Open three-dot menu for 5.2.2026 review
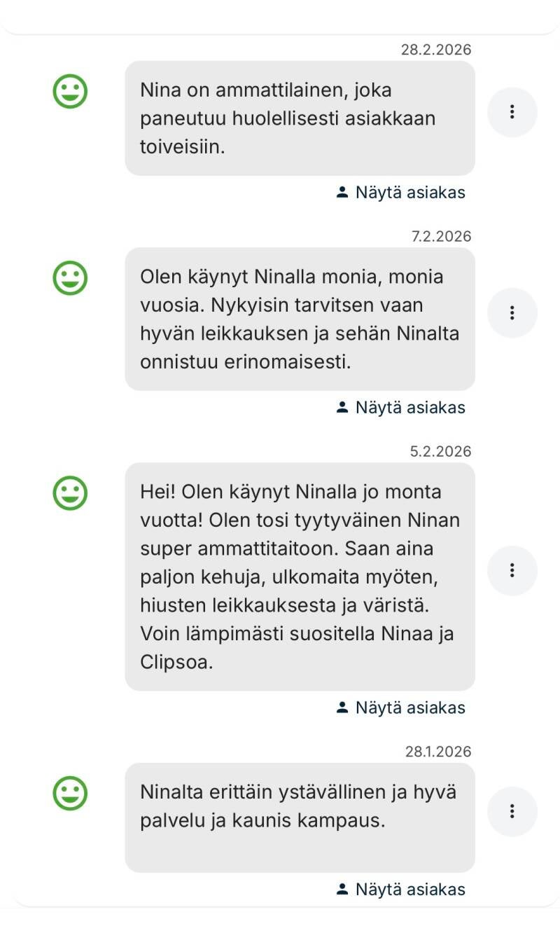Screen dimensions: 560x938 [x=512, y=571]
